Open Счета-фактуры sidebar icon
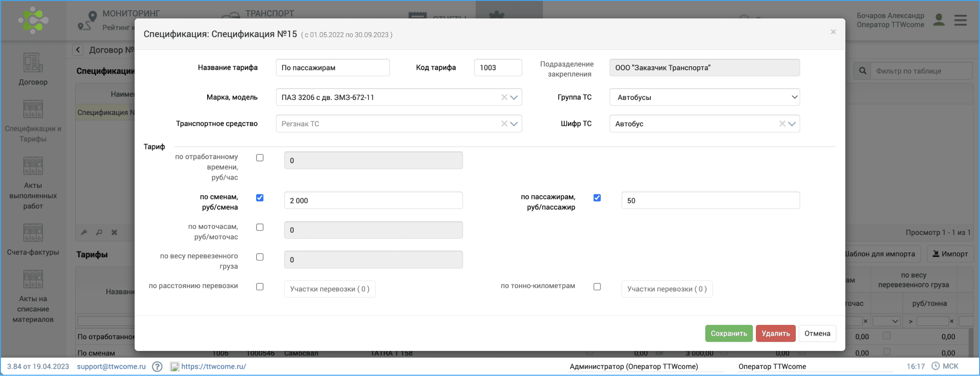Viewport: 980px width, 376px height. [33, 234]
